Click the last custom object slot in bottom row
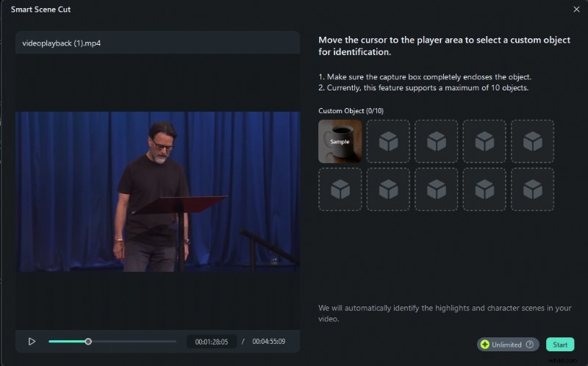The image size is (588, 366). (532, 190)
